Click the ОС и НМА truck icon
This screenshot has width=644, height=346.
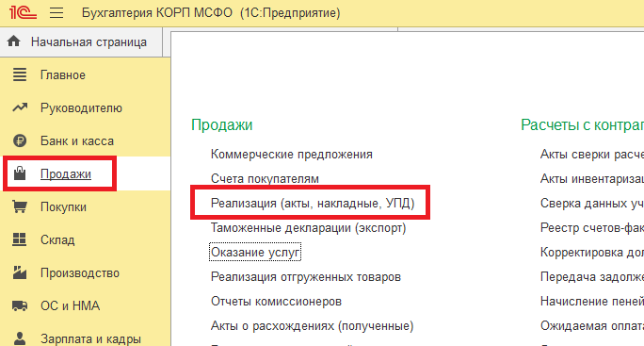20,305
